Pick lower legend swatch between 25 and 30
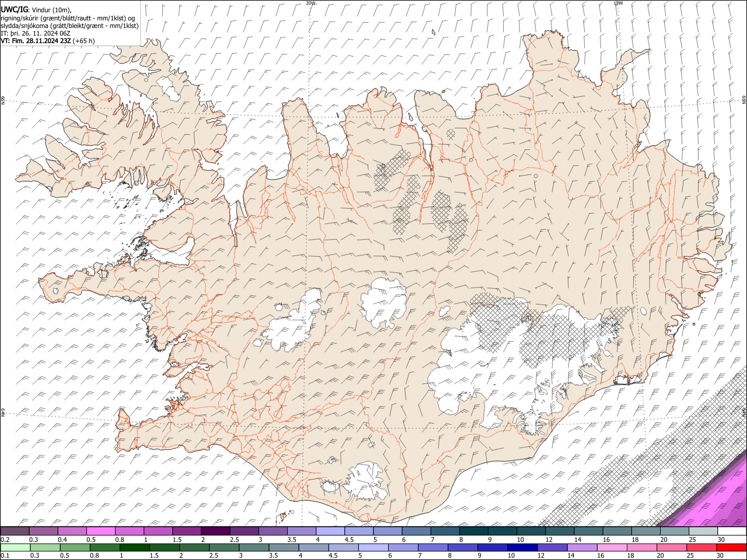The image size is (747, 560). tap(700, 547)
